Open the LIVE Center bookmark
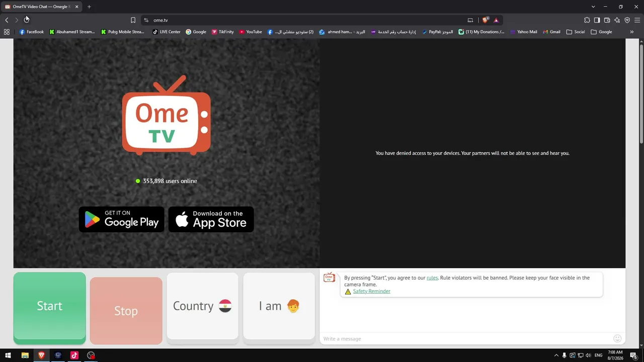644x362 pixels. point(167,32)
